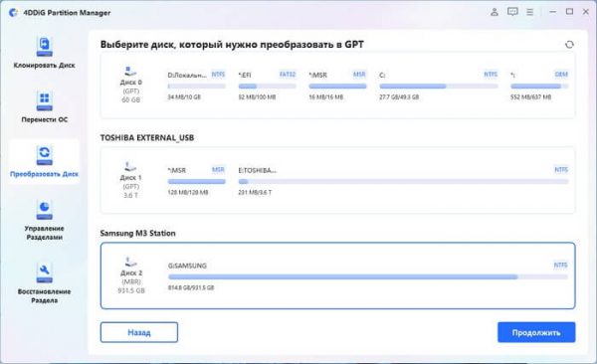Click the Samsung M3 Station heading

coord(138,233)
